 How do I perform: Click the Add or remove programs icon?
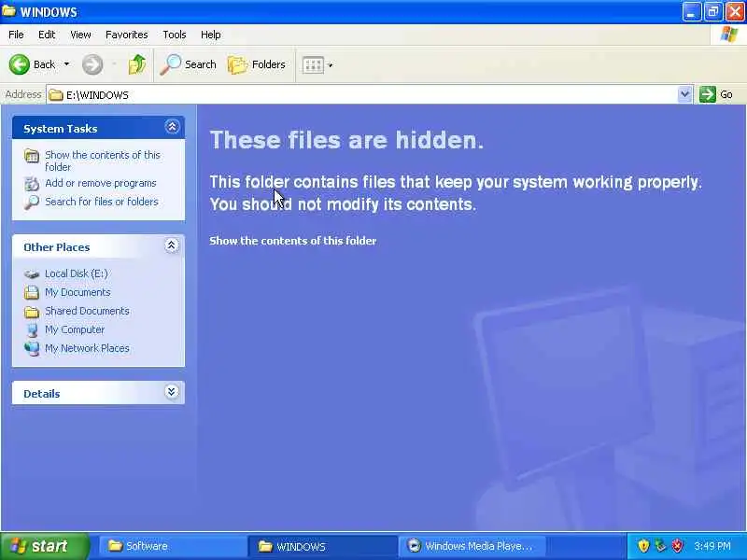coord(32,183)
